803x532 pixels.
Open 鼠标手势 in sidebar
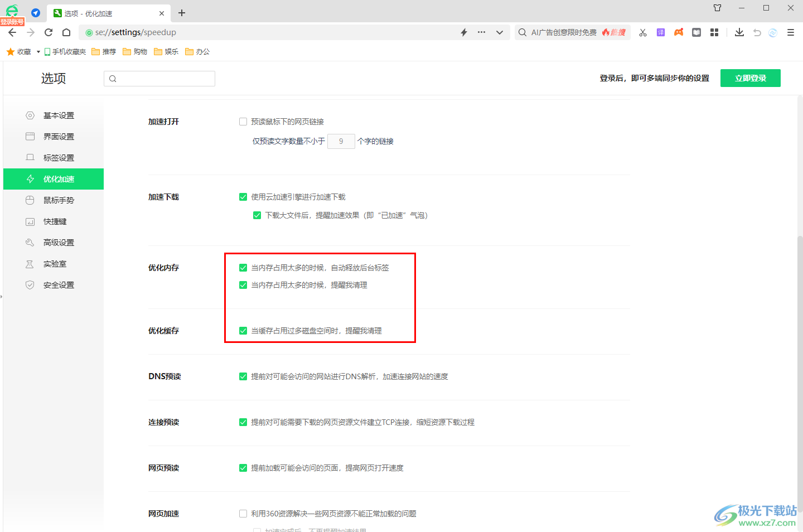[54, 200]
